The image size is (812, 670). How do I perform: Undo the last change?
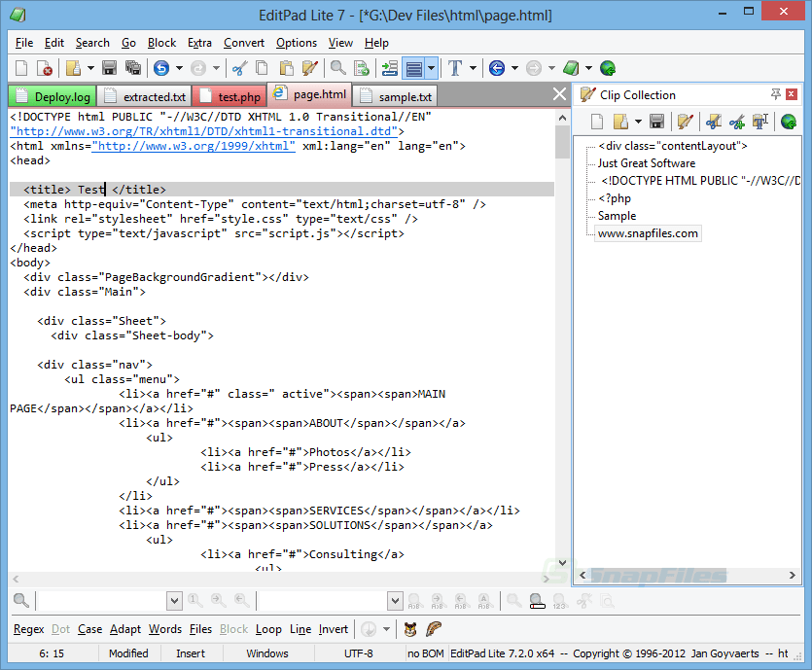160,68
